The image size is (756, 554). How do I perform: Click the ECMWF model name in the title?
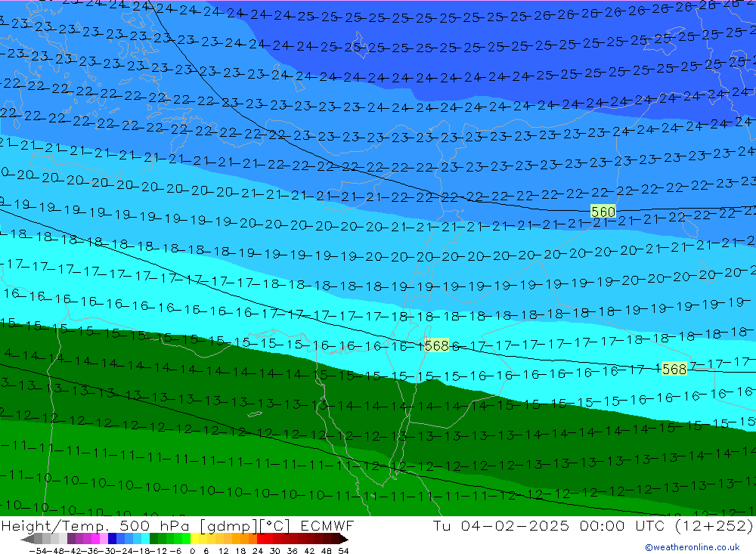tap(327, 525)
